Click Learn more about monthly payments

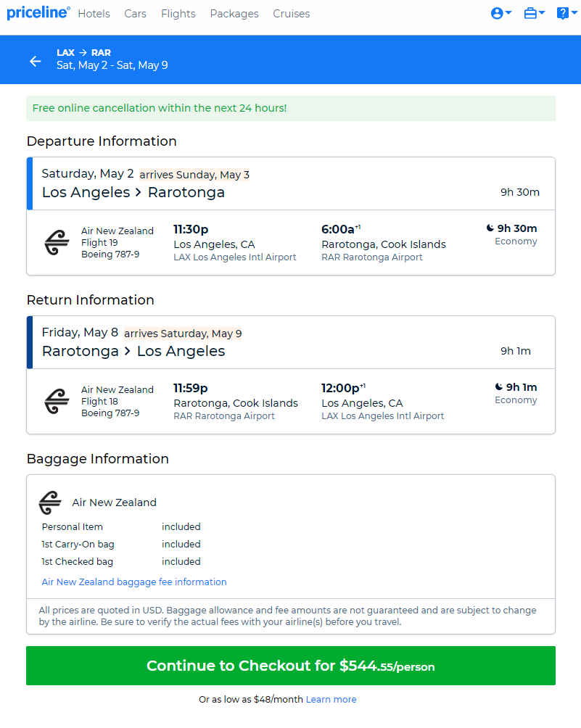tap(331, 699)
